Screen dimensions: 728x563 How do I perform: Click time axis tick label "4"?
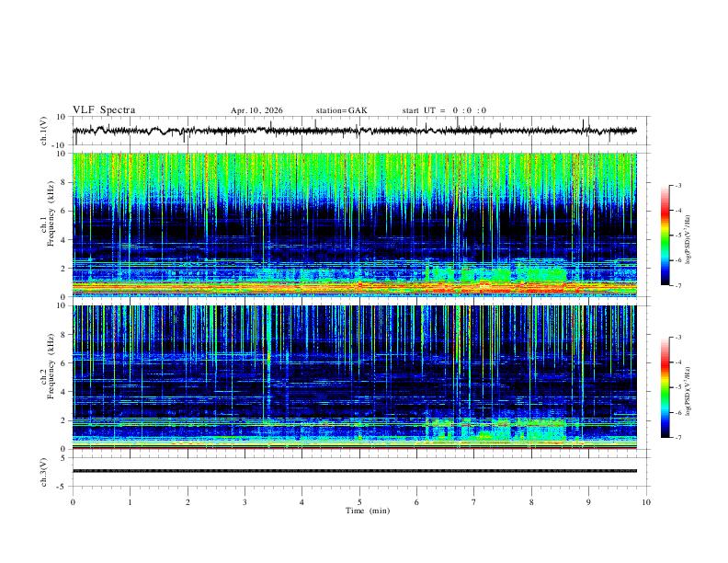[301, 502]
